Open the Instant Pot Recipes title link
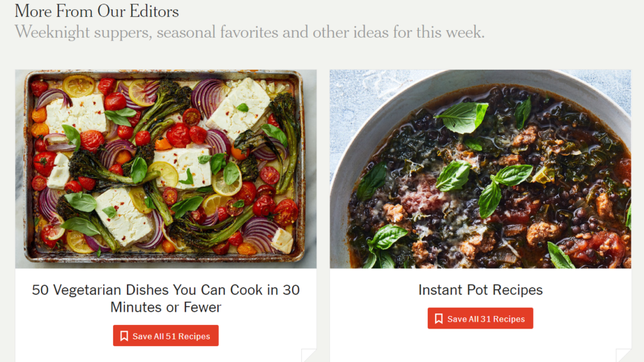644x362 pixels. (x=480, y=290)
